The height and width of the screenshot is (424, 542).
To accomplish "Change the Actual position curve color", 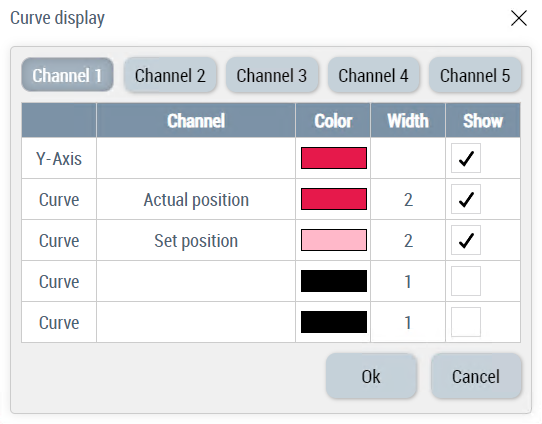I will coord(334,199).
